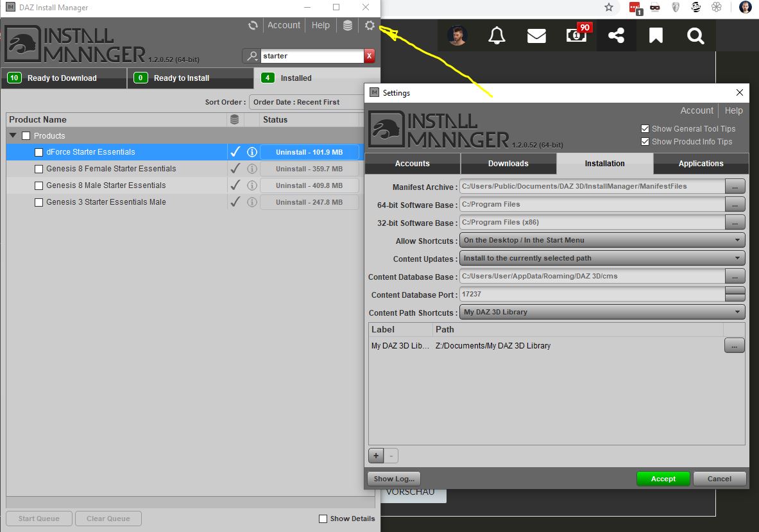Click Chrome profile avatar
The width and height of the screenshot is (759, 532).
746,7
